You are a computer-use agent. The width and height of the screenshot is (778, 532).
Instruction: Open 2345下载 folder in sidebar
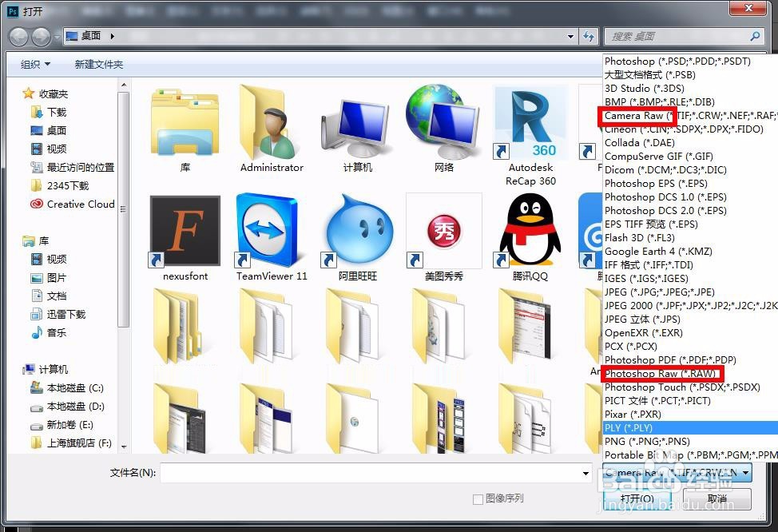[60, 185]
